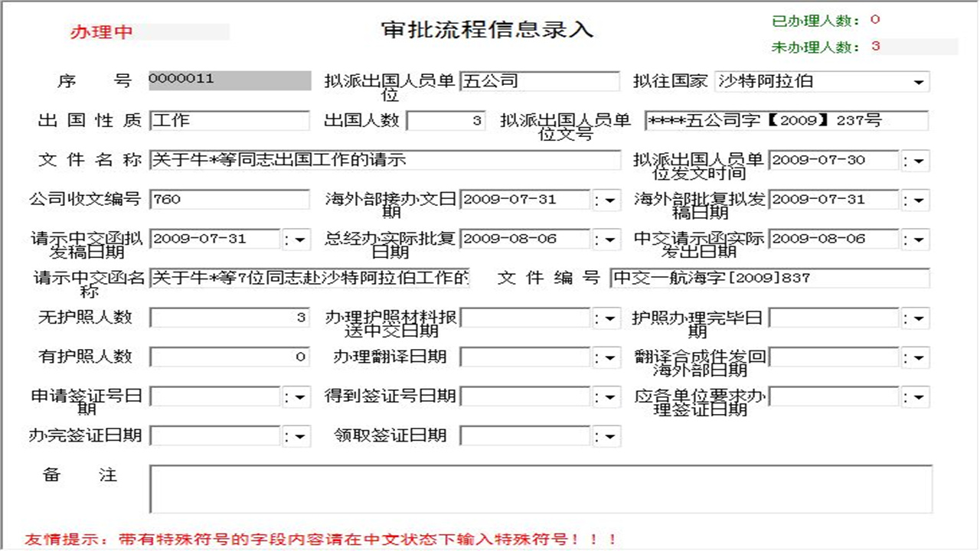Expand the 领取签证日期 date dropdown

pos(609,435)
